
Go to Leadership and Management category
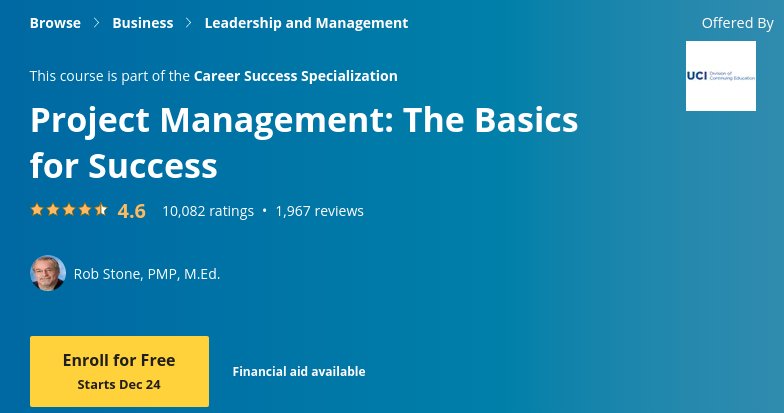tap(306, 23)
